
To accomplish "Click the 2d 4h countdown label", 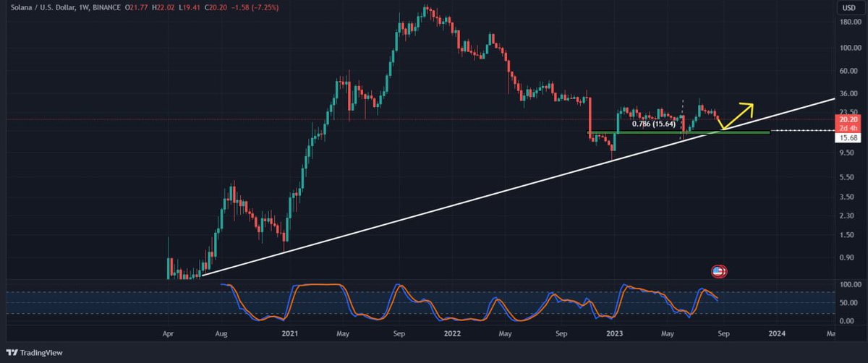I will (x=848, y=127).
